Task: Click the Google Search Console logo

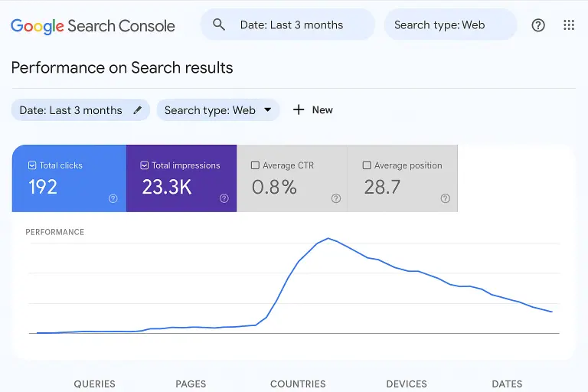Action: [x=93, y=26]
